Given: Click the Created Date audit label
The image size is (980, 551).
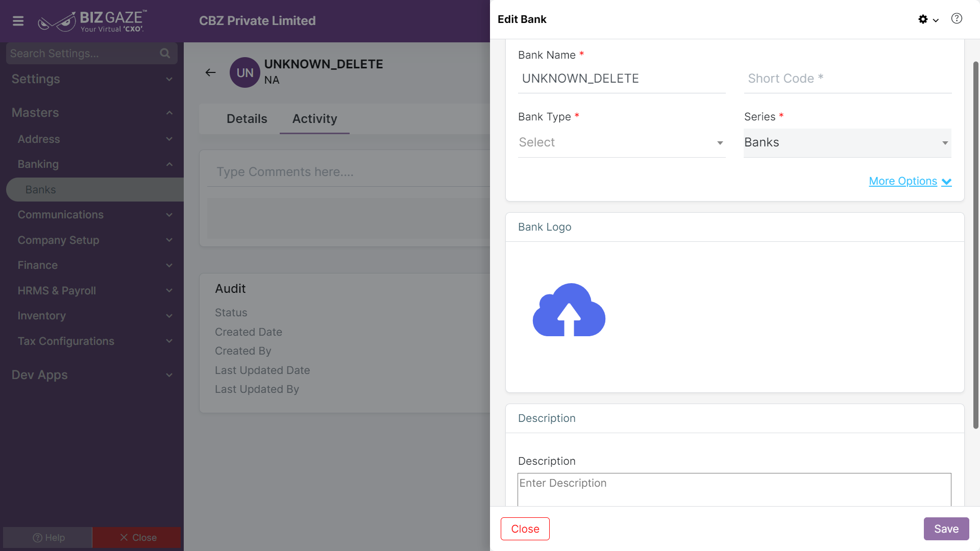Looking at the screenshot, I should [249, 332].
